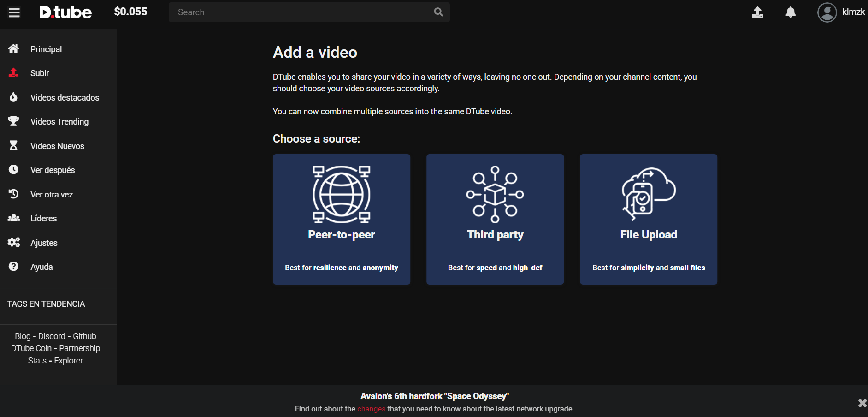Open the Blog link
The width and height of the screenshot is (868, 417).
23,336
